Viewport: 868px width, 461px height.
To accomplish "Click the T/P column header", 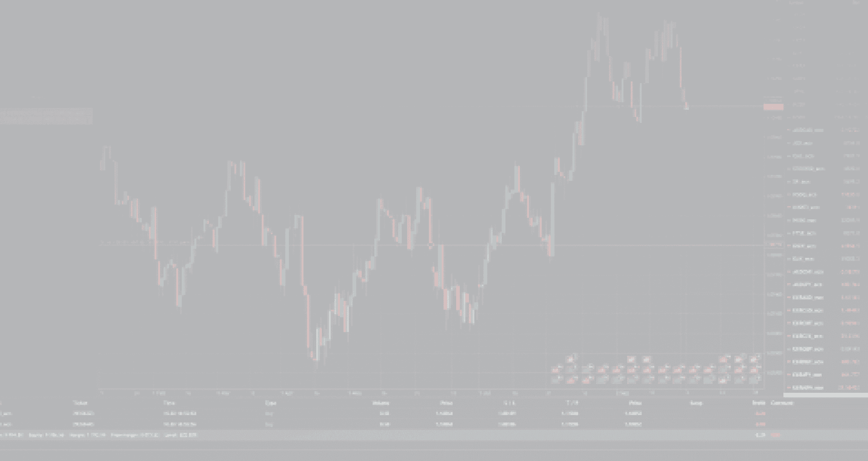I will [x=572, y=403].
